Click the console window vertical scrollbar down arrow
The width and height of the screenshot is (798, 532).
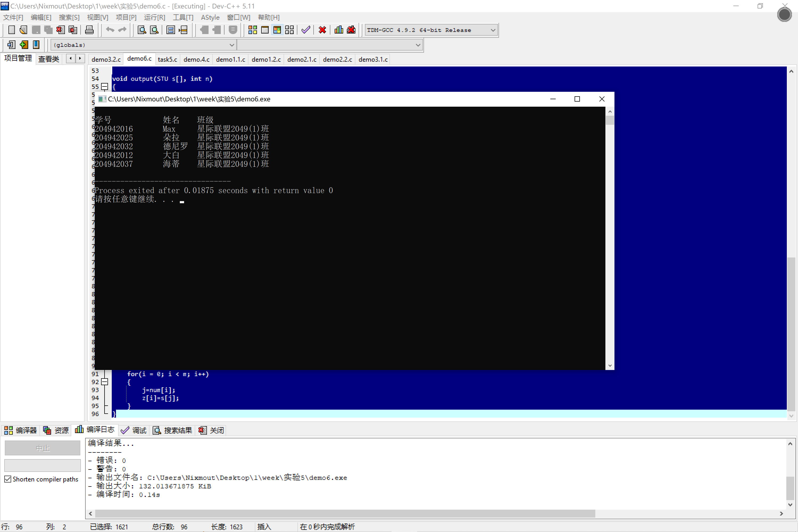coord(610,365)
